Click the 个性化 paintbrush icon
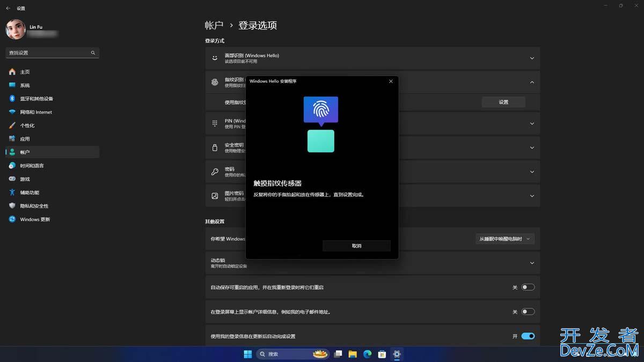 [x=12, y=125]
